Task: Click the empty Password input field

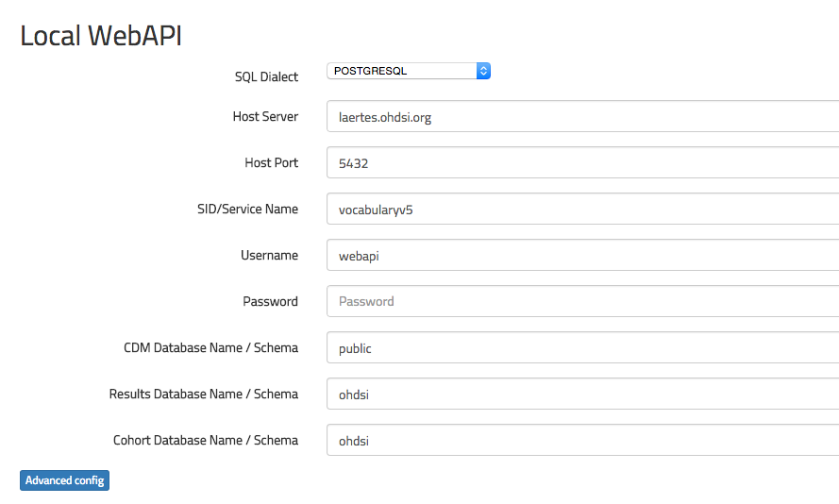Action: (582, 302)
